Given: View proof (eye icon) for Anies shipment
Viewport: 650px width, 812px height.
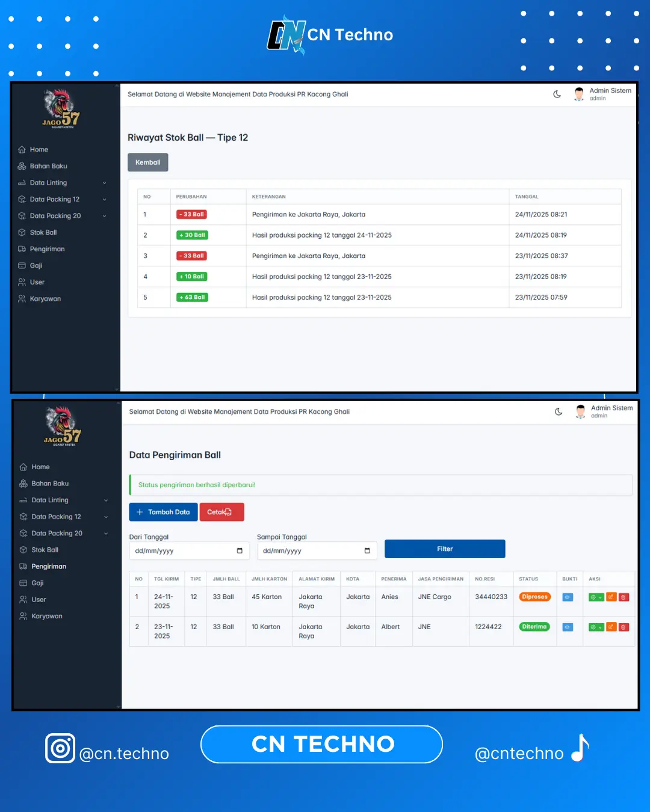Looking at the screenshot, I should (x=568, y=597).
